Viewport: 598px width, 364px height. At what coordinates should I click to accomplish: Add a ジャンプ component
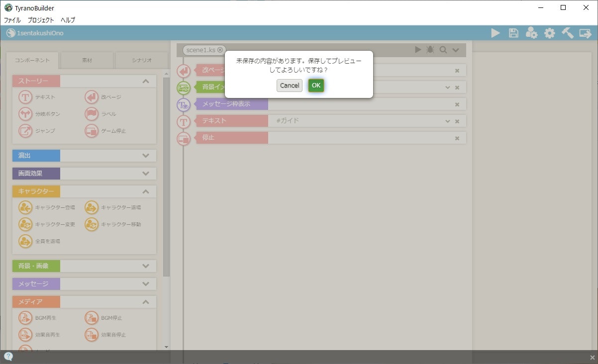(x=37, y=131)
